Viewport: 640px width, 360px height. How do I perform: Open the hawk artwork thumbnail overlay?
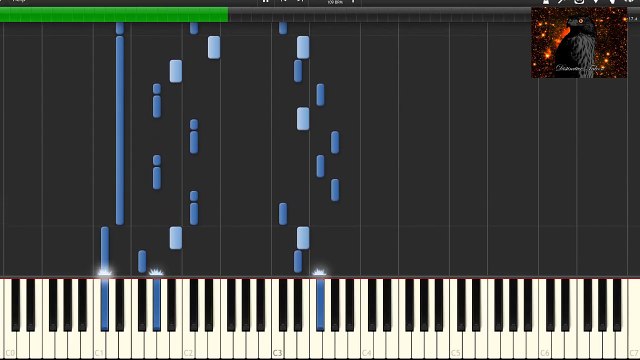point(579,42)
